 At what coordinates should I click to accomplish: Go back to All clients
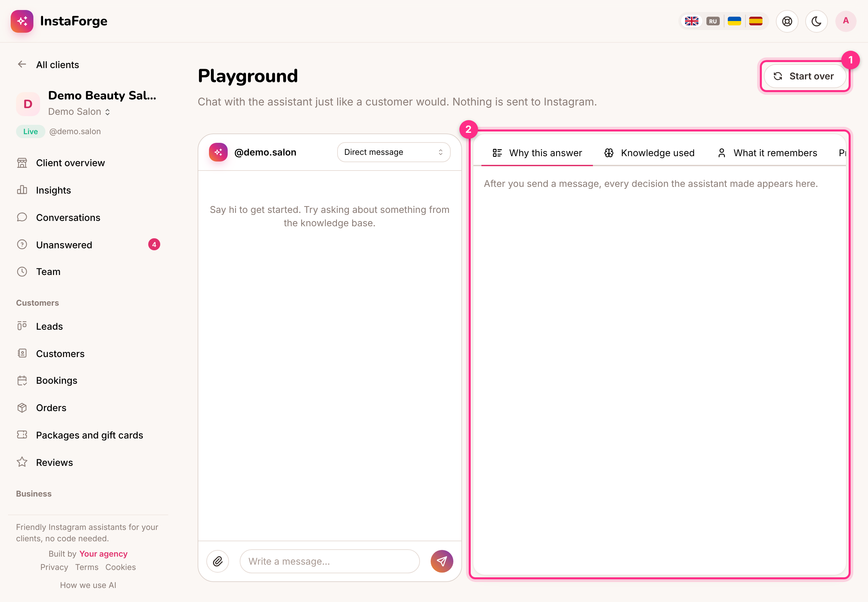pos(48,65)
